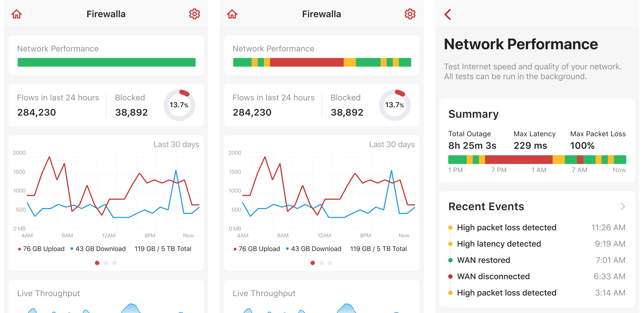Select third page dot under middle chart
Screen dimensions: 644x313
[x=330, y=263]
